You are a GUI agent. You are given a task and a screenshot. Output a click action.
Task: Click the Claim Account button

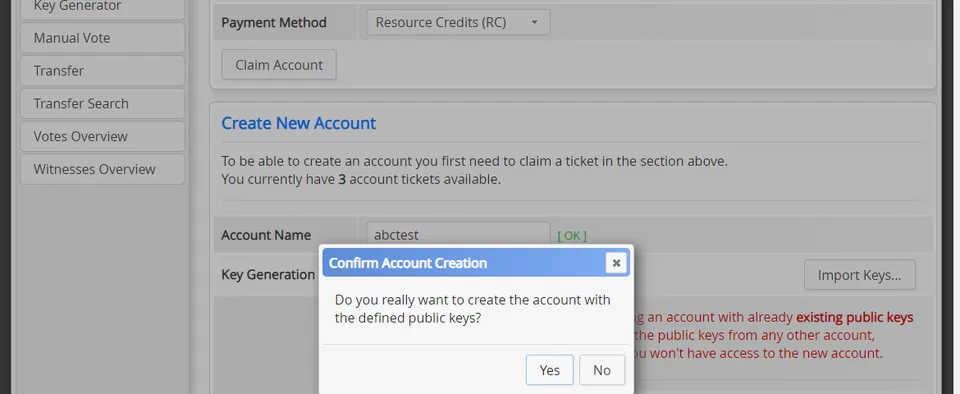click(x=279, y=65)
